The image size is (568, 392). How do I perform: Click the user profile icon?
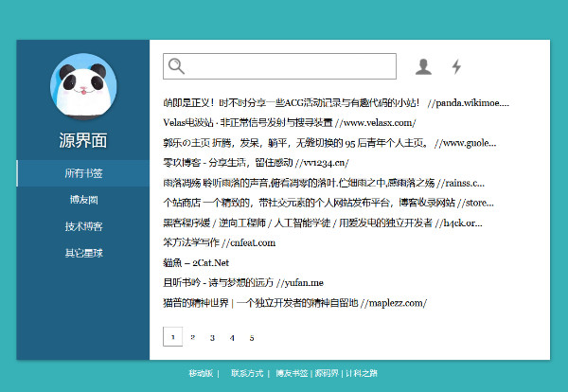point(423,66)
